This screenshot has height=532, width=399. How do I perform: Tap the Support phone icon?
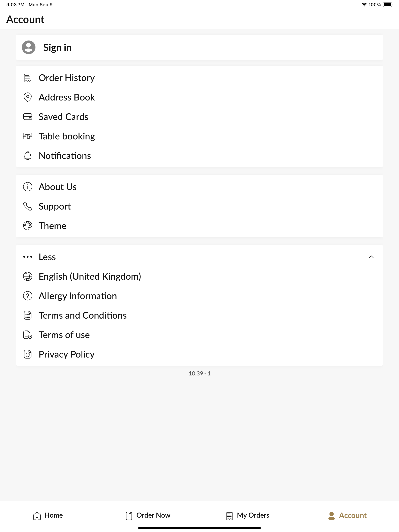pyautogui.click(x=28, y=206)
